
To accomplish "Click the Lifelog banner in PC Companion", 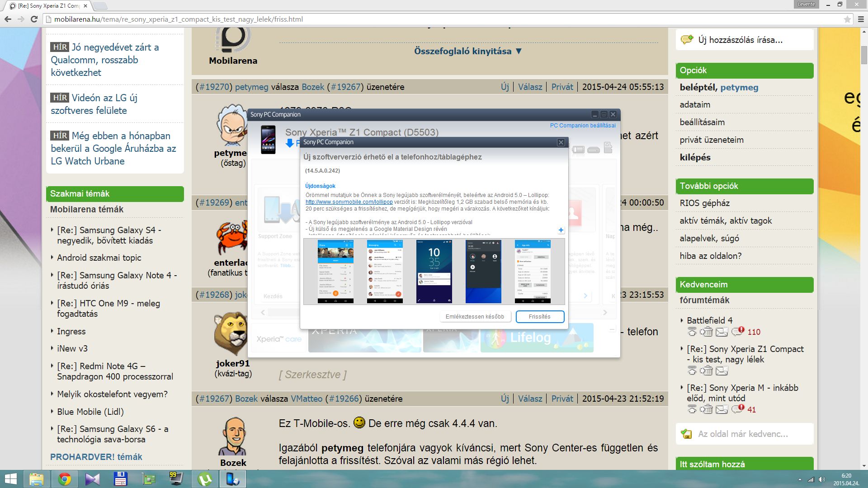I will tap(537, 338).
